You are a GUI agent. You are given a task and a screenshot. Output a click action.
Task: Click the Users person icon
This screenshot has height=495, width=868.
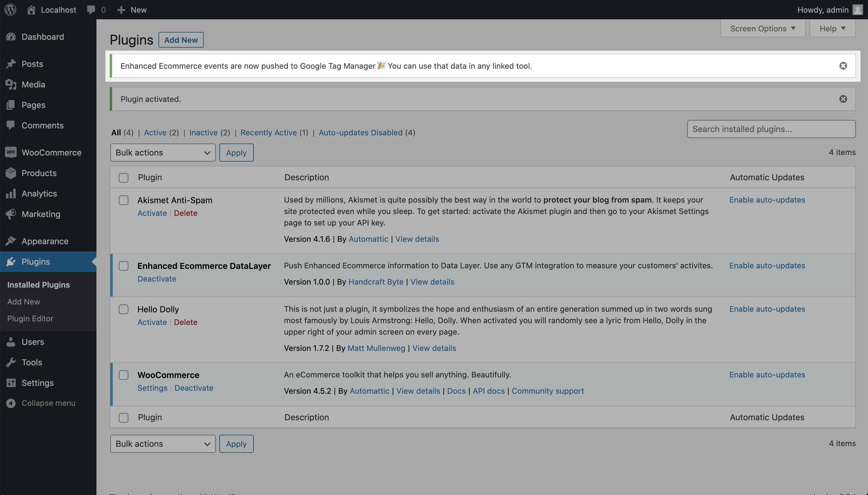(x=11, y=342)
